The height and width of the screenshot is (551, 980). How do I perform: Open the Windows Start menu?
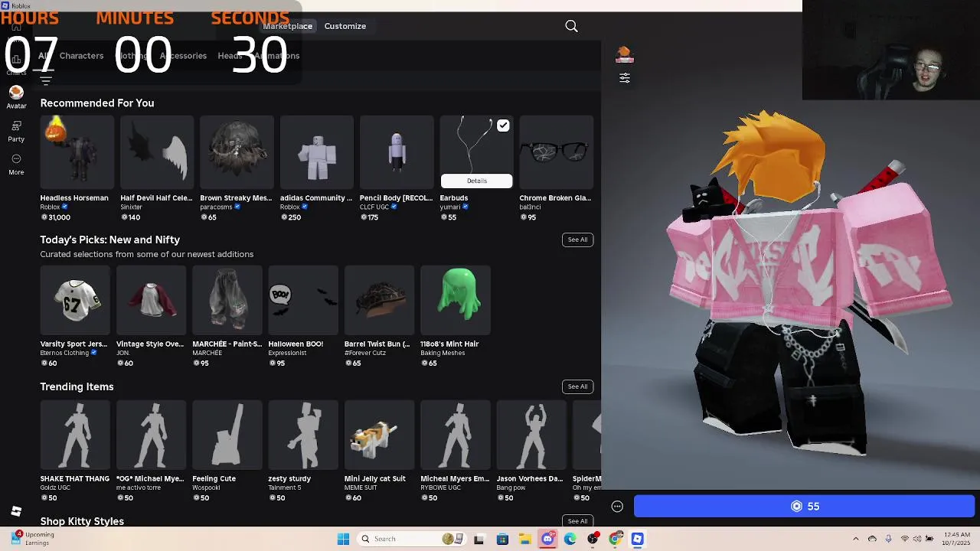(343, 539)
